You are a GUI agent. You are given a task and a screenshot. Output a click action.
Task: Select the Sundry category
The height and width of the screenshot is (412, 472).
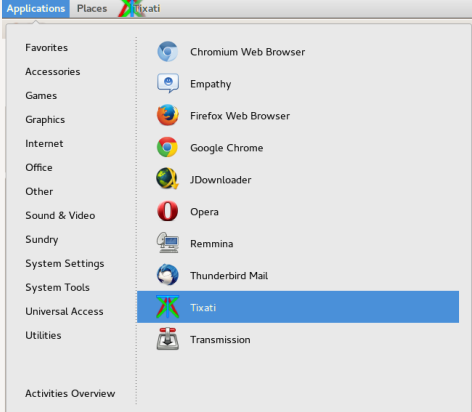(42, 240)
